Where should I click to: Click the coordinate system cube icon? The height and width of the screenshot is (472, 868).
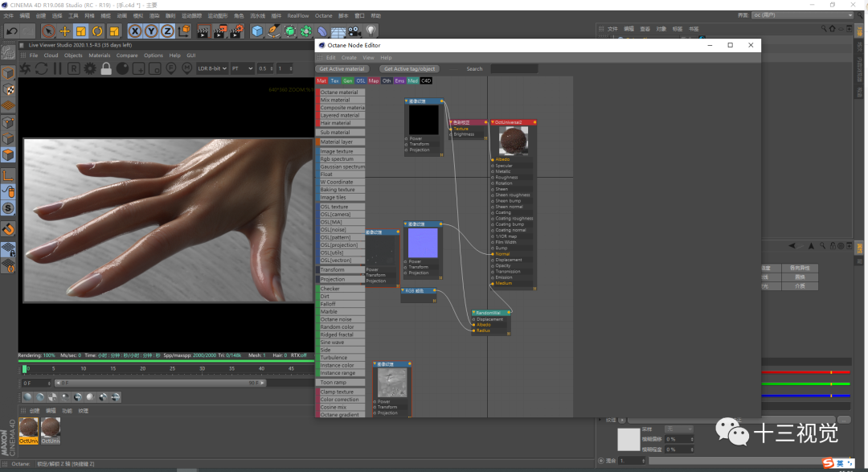(x=184, y=31)
